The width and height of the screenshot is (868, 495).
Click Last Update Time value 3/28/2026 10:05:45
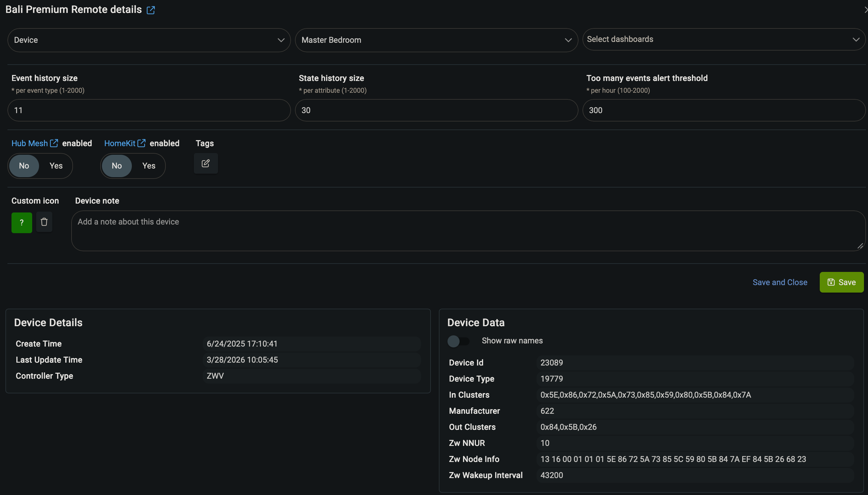pyautogui.click(x=242, y=360)
